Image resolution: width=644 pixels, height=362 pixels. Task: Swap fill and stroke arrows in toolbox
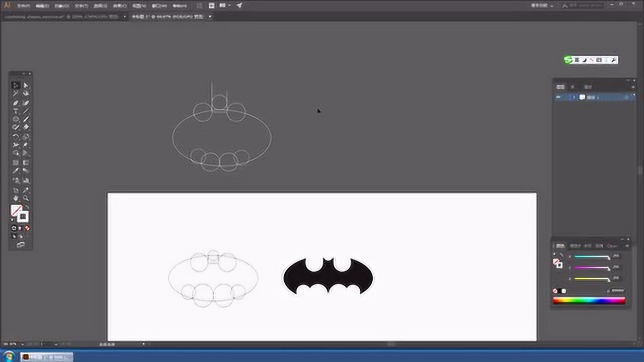(26, 206)
